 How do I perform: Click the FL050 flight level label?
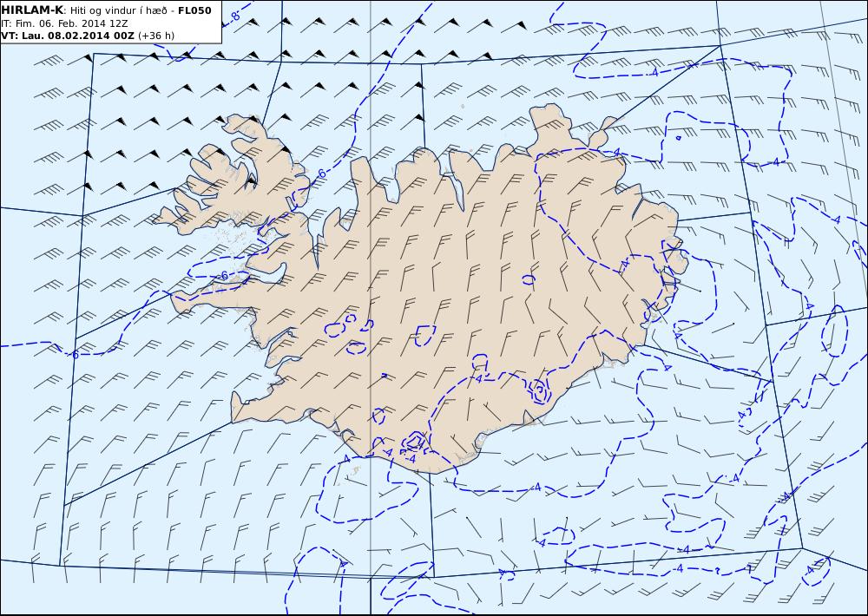click(x=194, y=10)
